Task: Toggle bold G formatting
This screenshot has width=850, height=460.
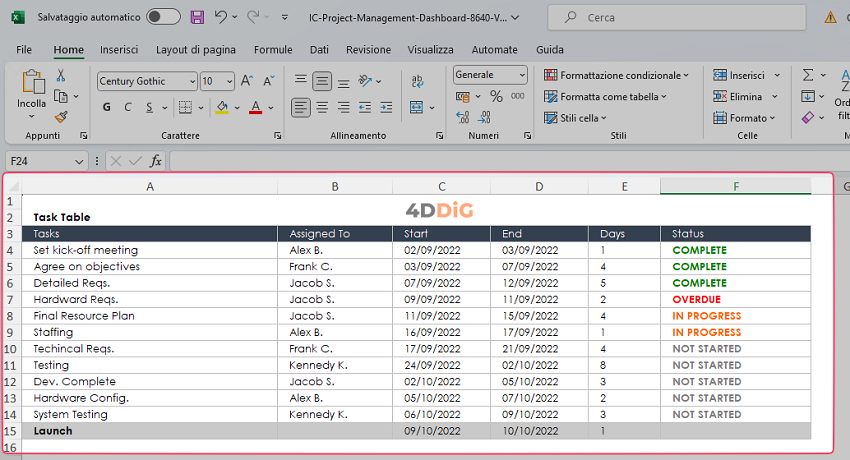Action: 107,108
